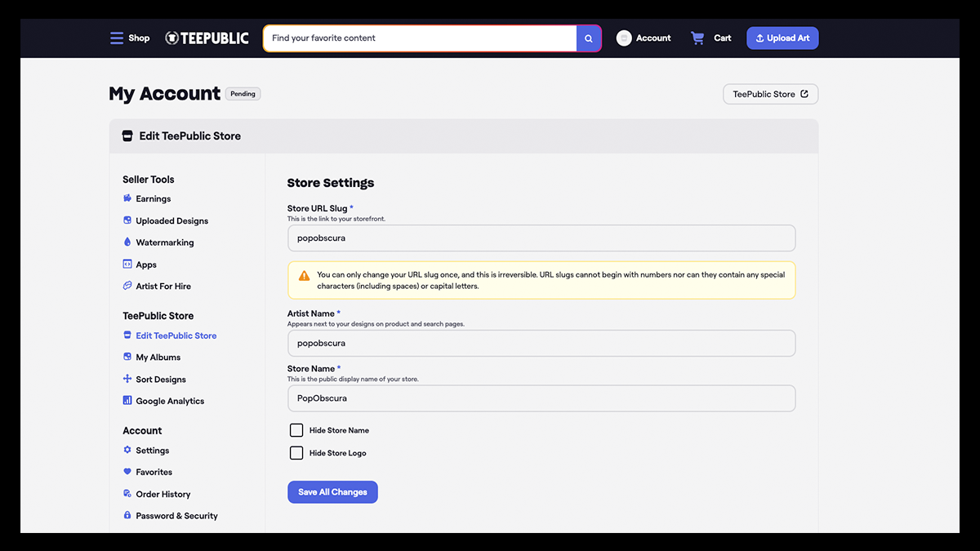Image resolution: width=980 pixels, height=551 pixels.
Task: Click the account avatar icon
Action: (624, 38)
